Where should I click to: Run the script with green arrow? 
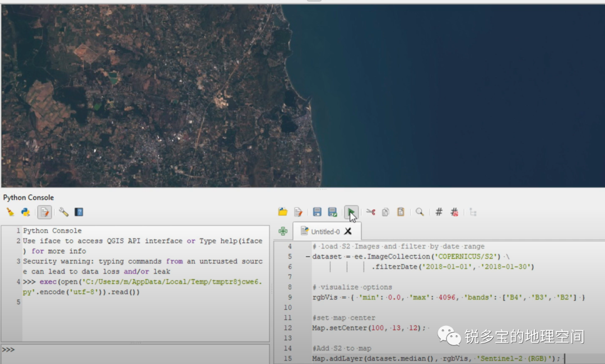351,212
